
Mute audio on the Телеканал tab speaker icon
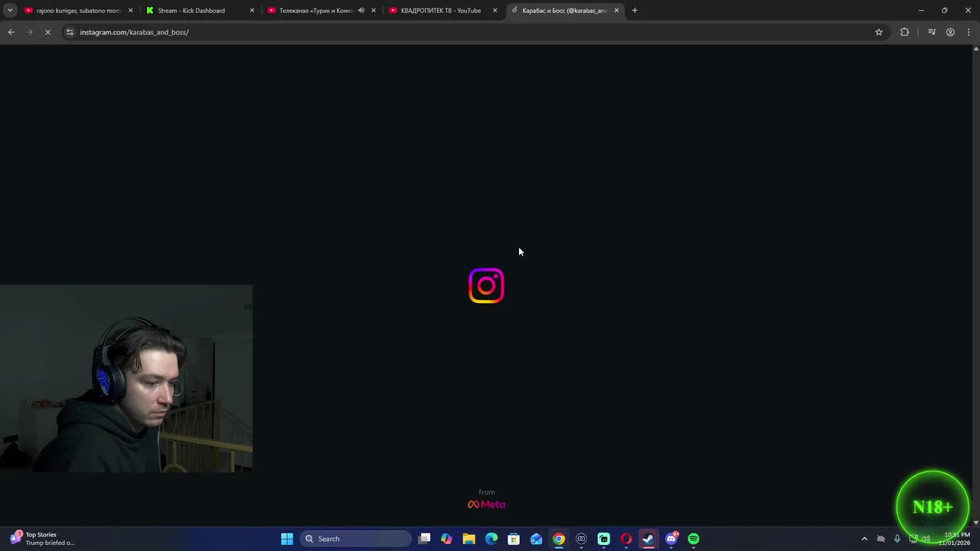click(x=361, y=11)
